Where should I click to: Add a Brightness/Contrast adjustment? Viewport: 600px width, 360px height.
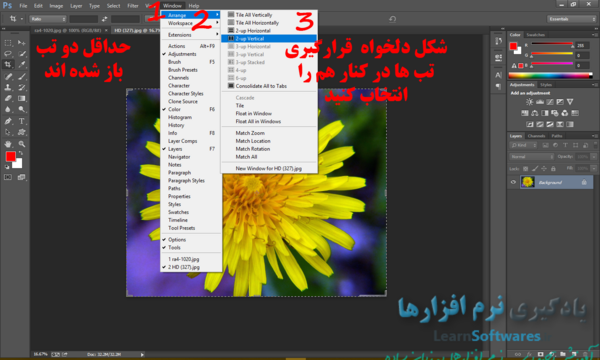click(530, 102)
